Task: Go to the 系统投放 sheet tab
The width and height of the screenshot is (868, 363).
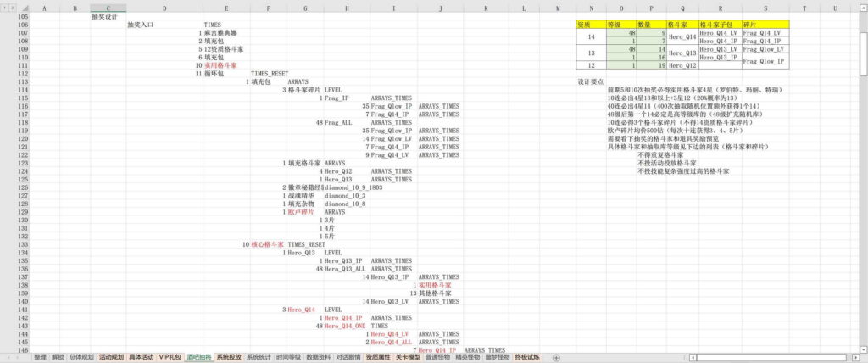Action: 229,358
